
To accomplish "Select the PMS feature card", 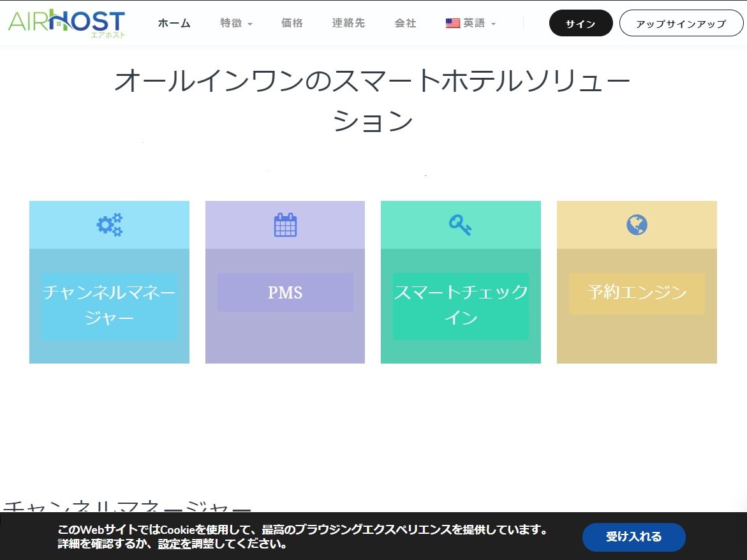I will (285, 293).
